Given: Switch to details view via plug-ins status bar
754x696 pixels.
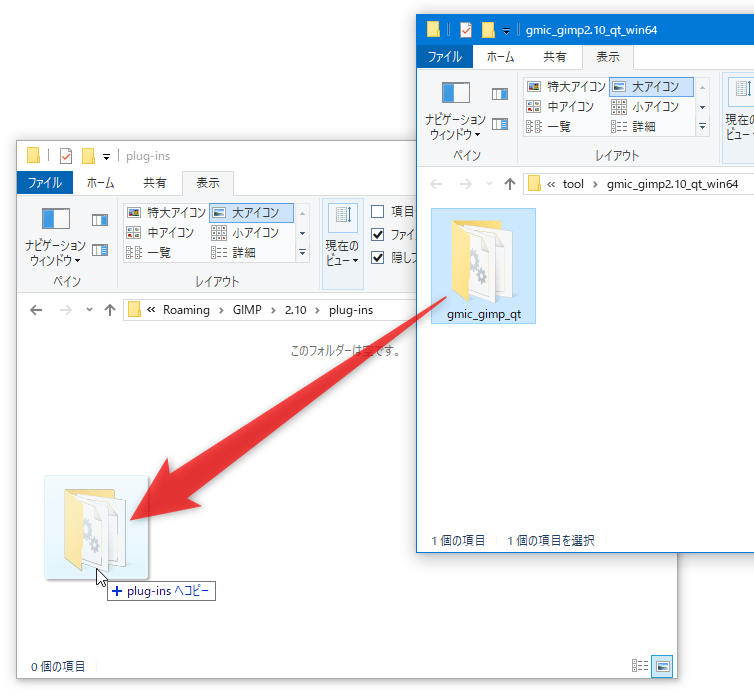Looking at the screenshot, I should [x=640, y=666].
